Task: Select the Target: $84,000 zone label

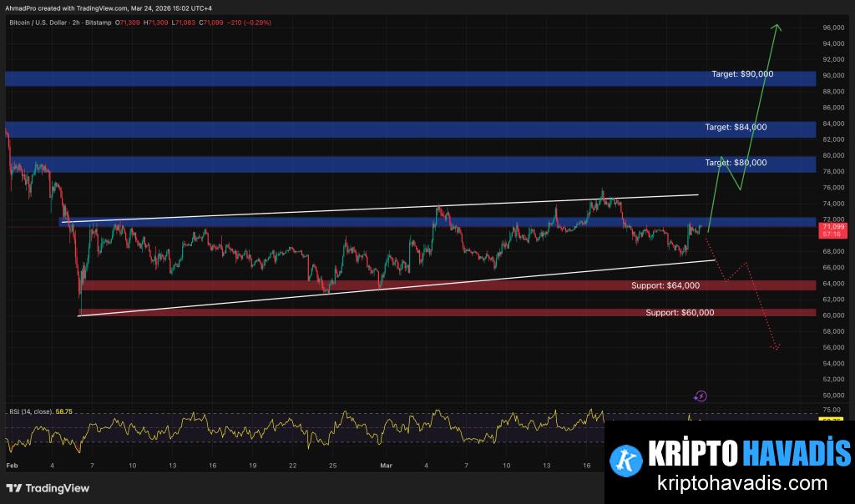Action: 735,128
